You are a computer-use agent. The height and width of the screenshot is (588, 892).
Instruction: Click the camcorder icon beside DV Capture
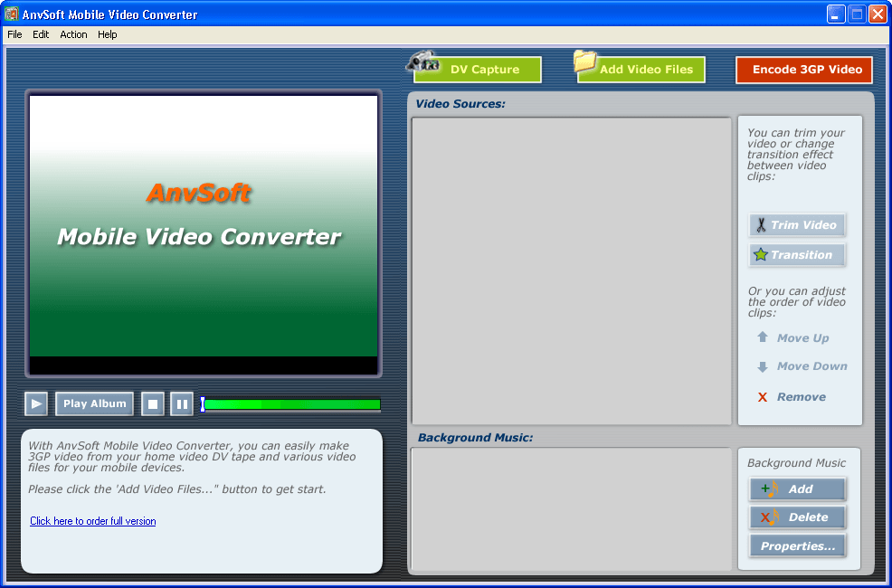pos(422,61)
